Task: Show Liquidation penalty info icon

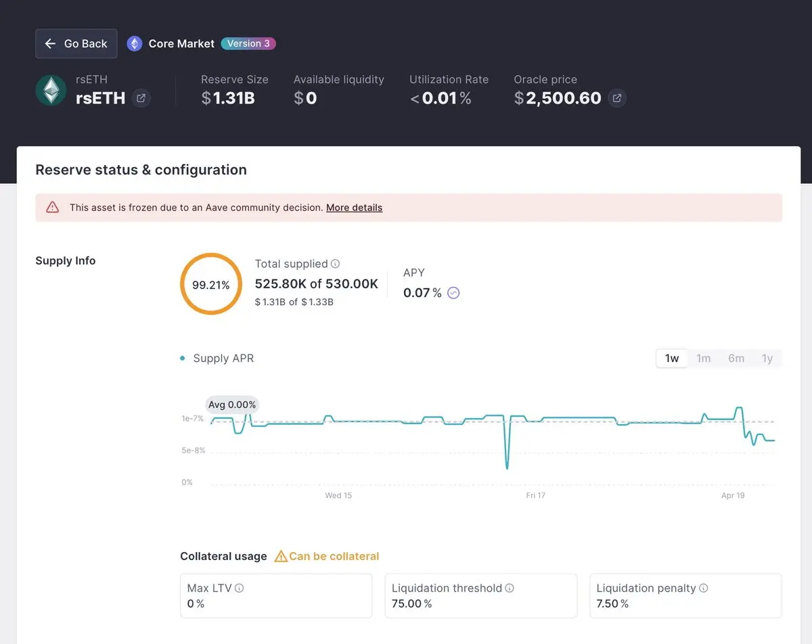Action: pos(704,589)
